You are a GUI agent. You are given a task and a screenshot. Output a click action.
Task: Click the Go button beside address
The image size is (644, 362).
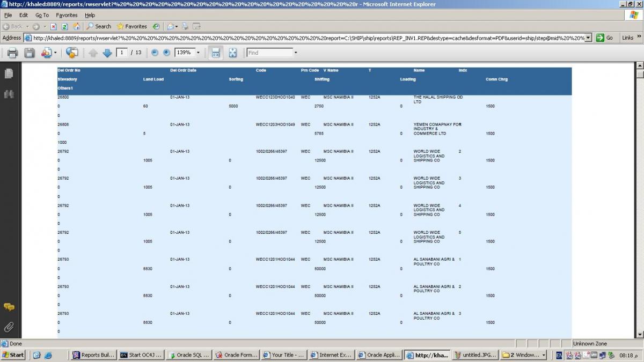pos(605,38)
